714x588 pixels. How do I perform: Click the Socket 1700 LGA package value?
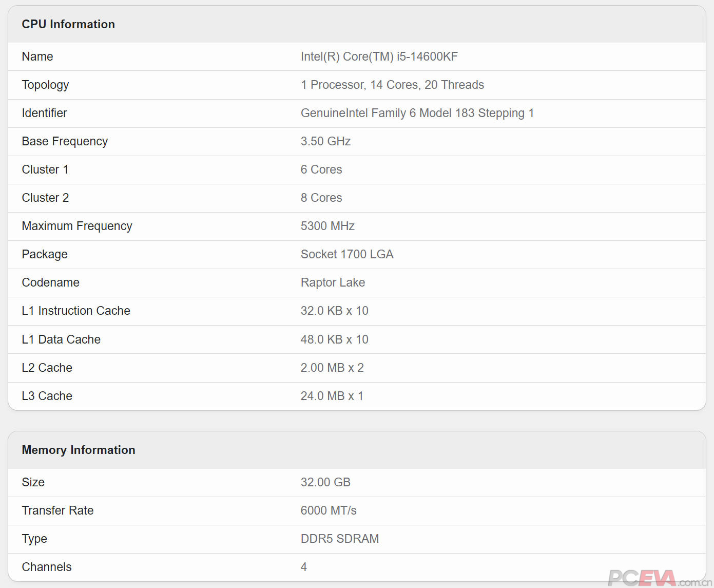[x=347, y=254]
